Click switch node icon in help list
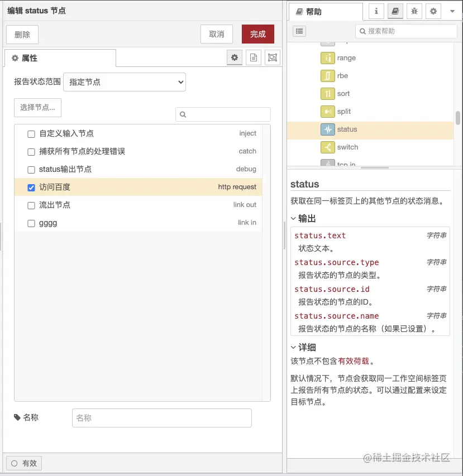Screen dimensions: 463x476 click(328, 147)
